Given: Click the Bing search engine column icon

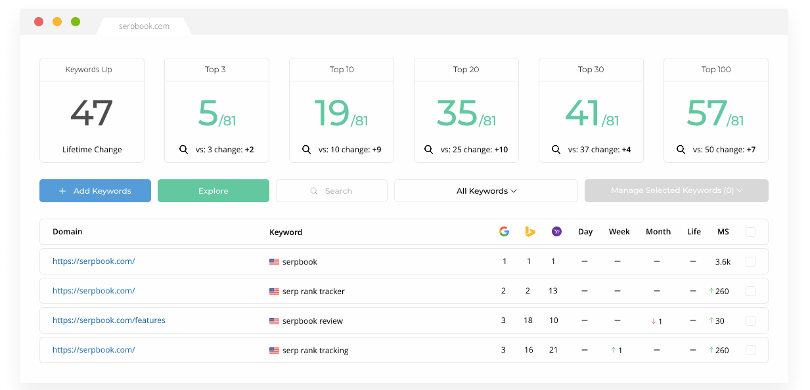Looking at the screenshot, I should [x=529, y=231].
